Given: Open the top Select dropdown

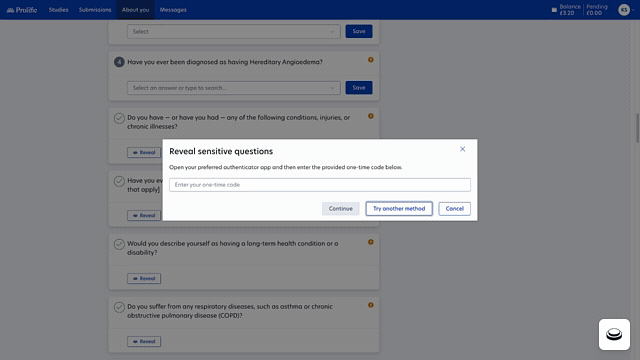Looking at the screenshot, I should click(x=233, y=31).
